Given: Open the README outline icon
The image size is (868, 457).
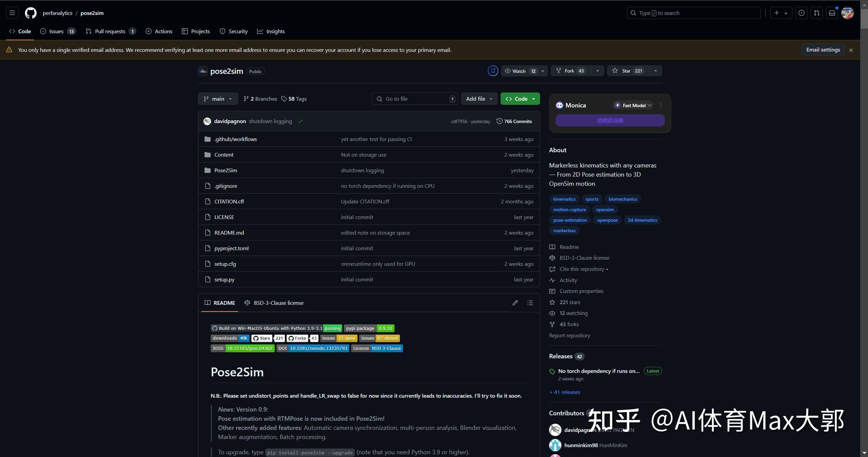Looking at the screenshot, I should coord(529,303).
